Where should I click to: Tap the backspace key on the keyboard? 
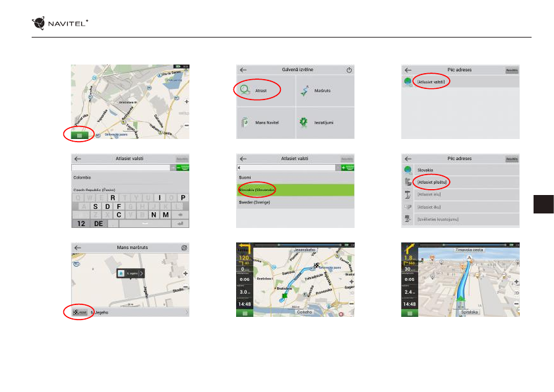[x=180, y=215]
